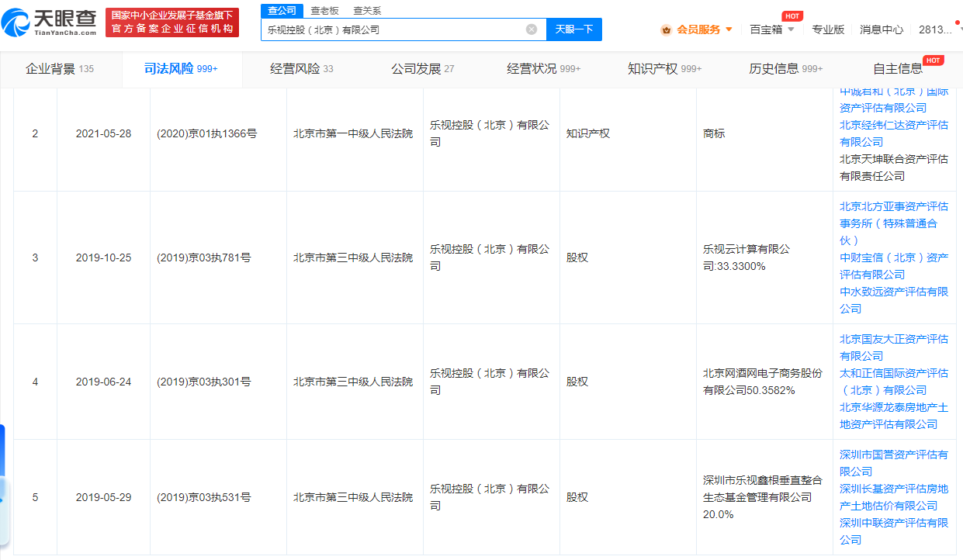Image resolution: width=963 pixels, height=560 pixels.
Task: Switch to the 查关系 search tab
Action: click(x=367, y=11)
